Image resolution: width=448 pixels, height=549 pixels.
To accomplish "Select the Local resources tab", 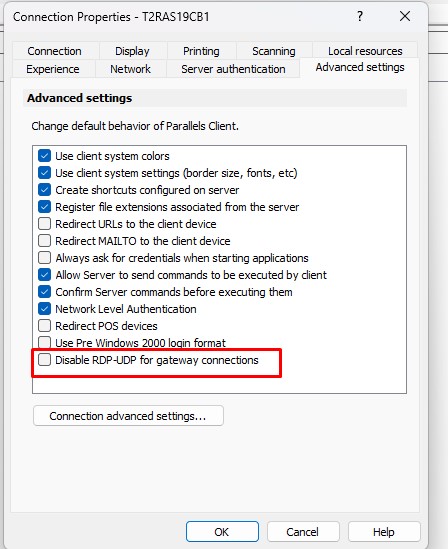I will [x=365, y=51].
